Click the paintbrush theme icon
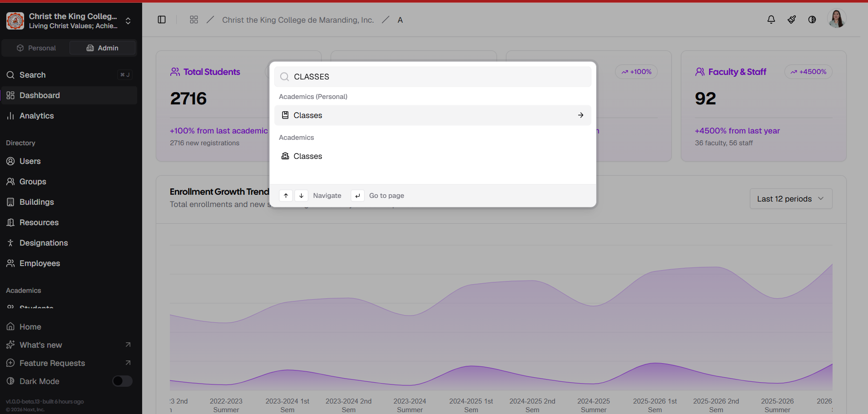This screenshot has height=414, width=868. pos(792,20)
